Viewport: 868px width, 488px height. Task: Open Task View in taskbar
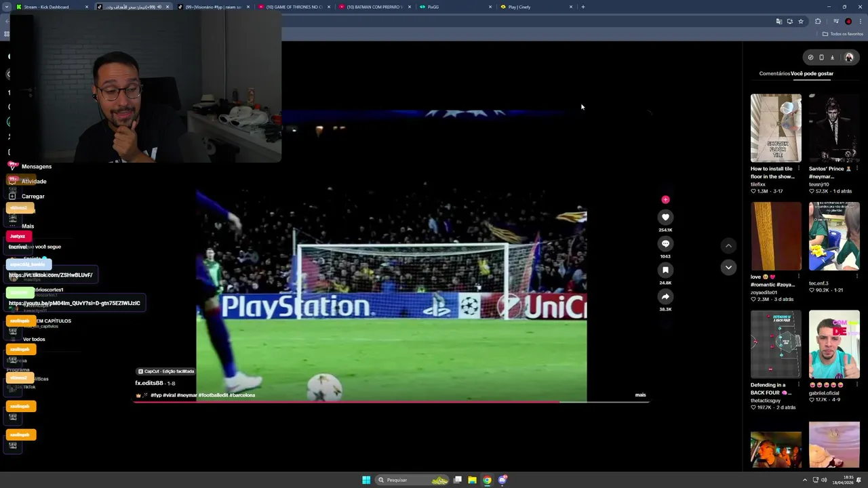tap(458, 480)
